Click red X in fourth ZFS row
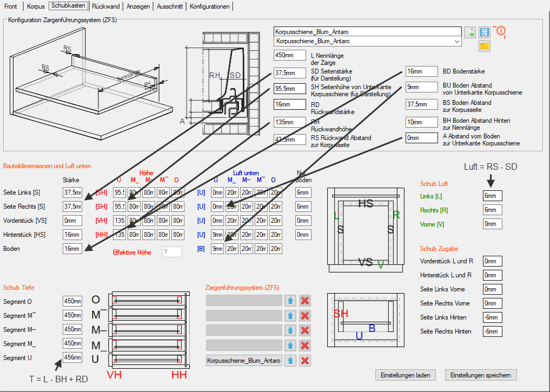This screenshot has height=392, width=550. [x=305, y=346]
